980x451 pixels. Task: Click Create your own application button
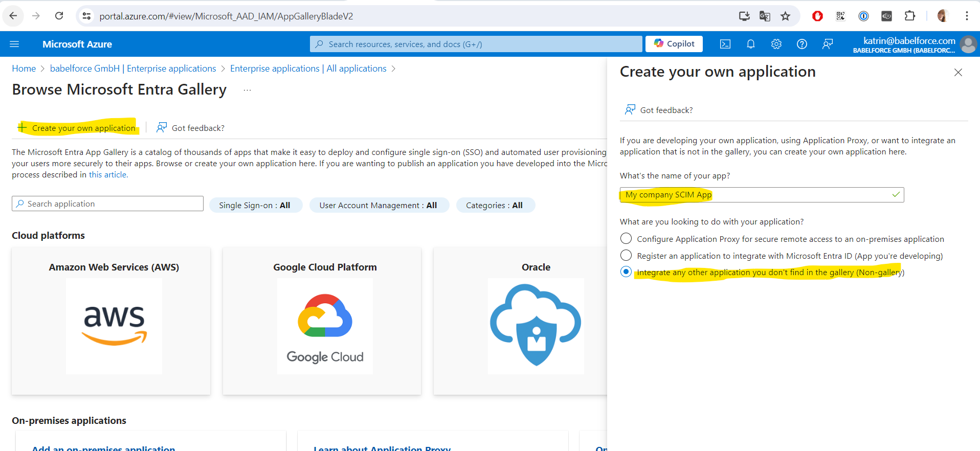(78, 128)
